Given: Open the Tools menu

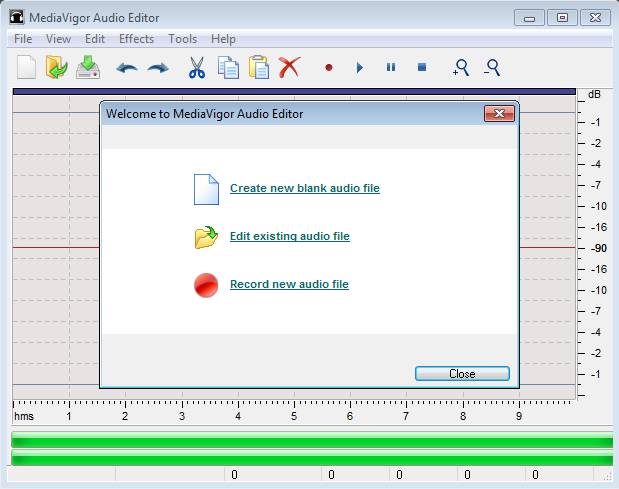Looking at the screenshot, I should [x=183, y=39].
